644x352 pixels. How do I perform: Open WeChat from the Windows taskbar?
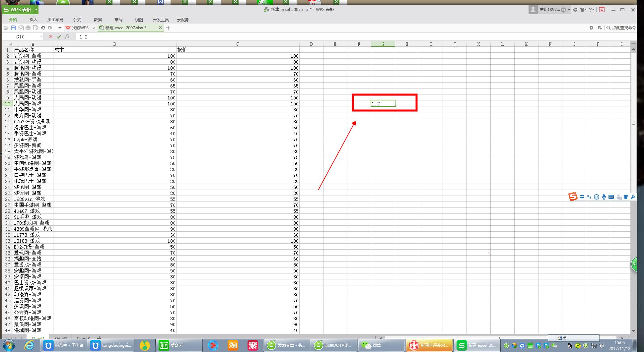(x=372, y=345)
